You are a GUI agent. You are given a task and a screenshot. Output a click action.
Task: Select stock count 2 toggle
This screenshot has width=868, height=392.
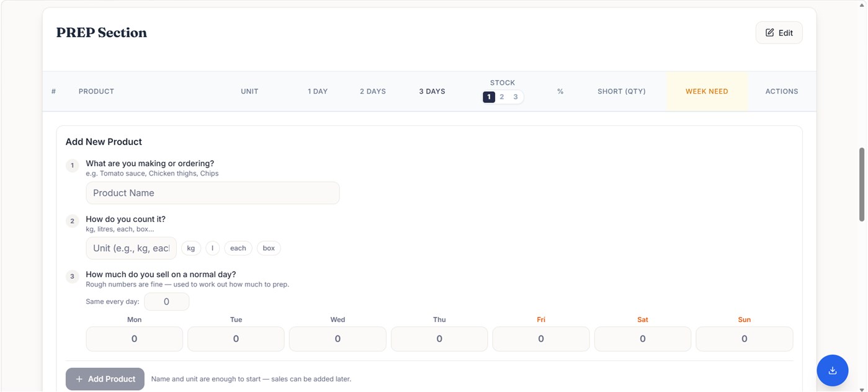(502, 97)
